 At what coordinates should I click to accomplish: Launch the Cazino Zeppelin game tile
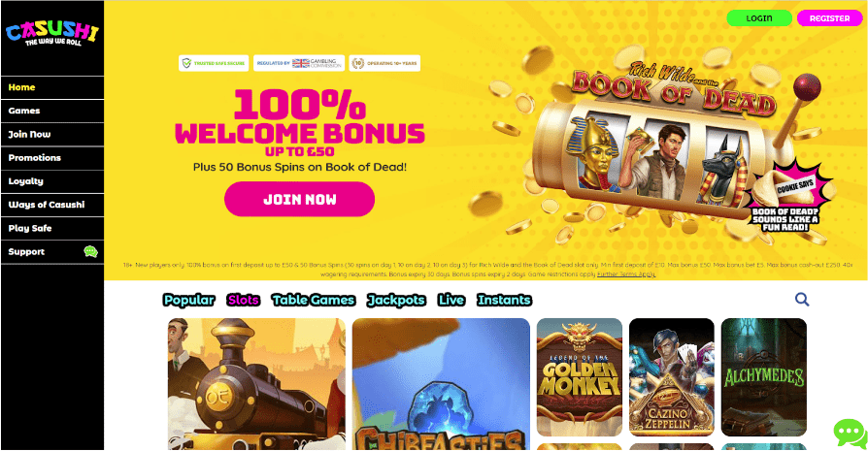[x=672, y=377]
